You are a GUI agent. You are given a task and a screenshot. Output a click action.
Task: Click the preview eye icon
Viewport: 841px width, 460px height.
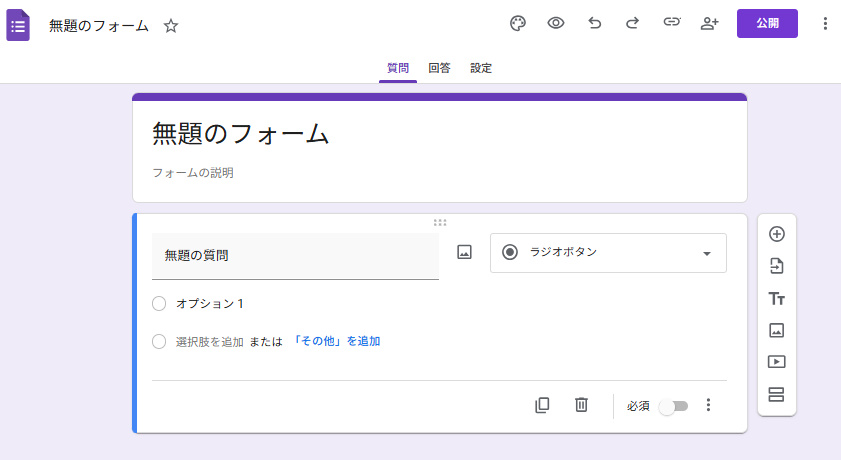[x=556, y=24]
